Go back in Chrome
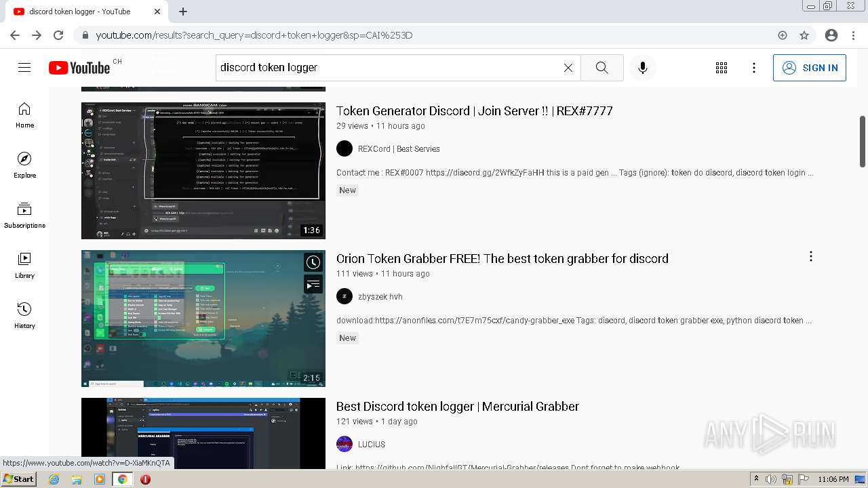Image resolution: width=868 pixels, height=488 pixels. [x=15, y=35]
